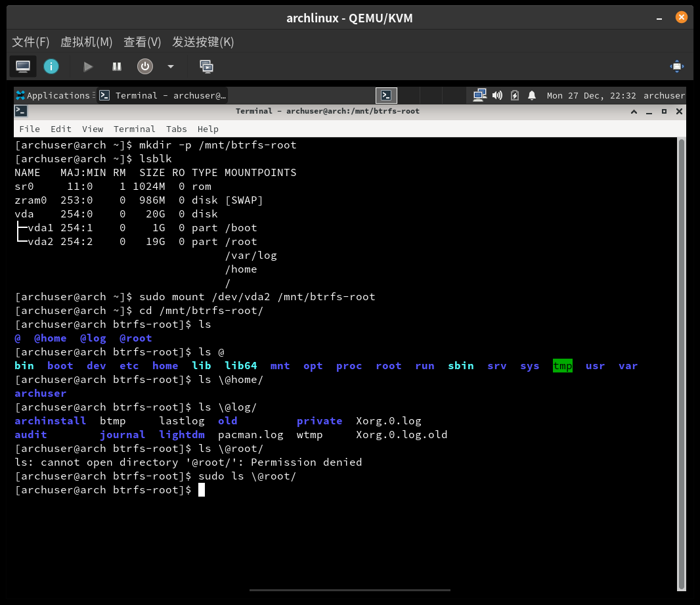Open the Terminal menu in menubar

(135, 129)
